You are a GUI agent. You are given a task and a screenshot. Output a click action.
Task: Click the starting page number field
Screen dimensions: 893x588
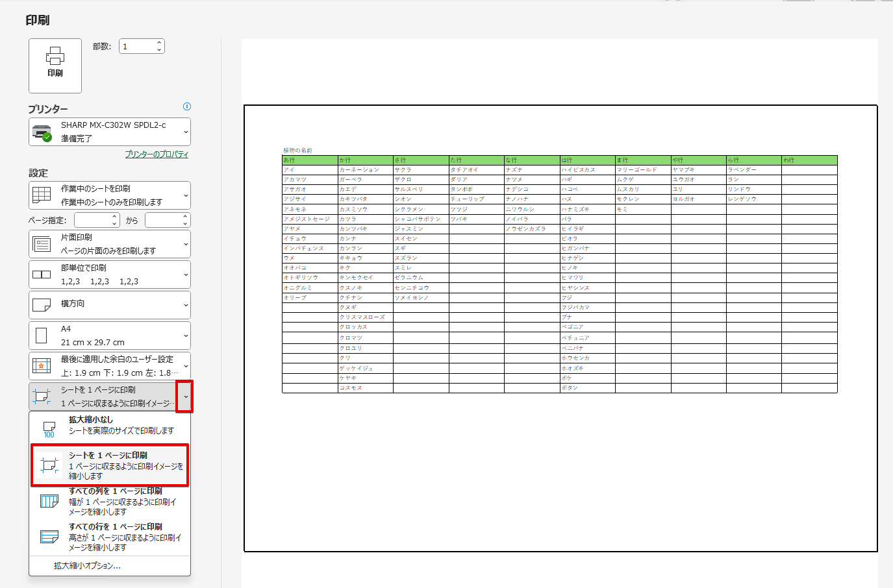92,221
